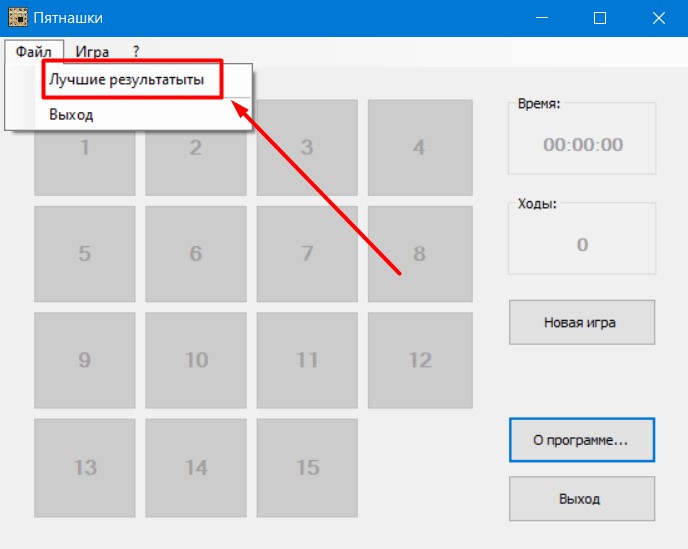Move puzzle tile number 15
The width and height of the screenshot is (688, 549).
pyautogui.click(x=307, y=467)
